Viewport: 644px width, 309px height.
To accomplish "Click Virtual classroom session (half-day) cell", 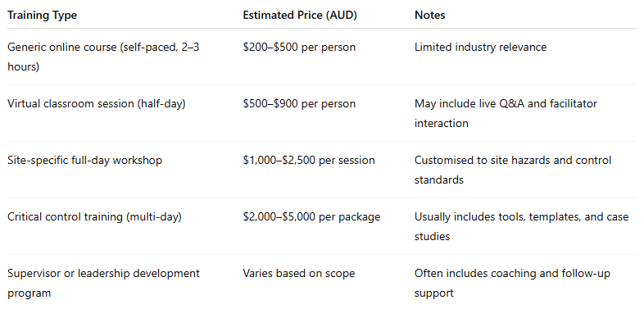I will [x=97, y=103].
